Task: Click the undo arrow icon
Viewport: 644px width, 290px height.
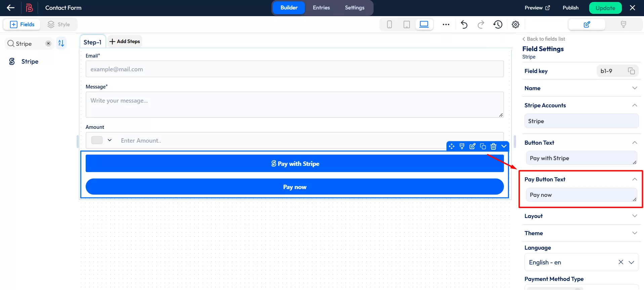Action: tap(464, 25)
